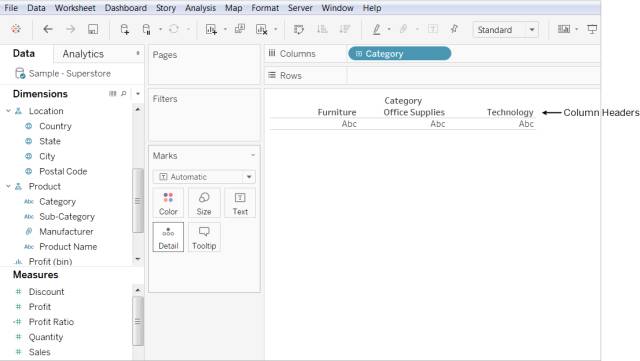Open the Analysis menu
The height and width of the screenshot is (361, 640).
pyautogui.click(x=200, y=8)
